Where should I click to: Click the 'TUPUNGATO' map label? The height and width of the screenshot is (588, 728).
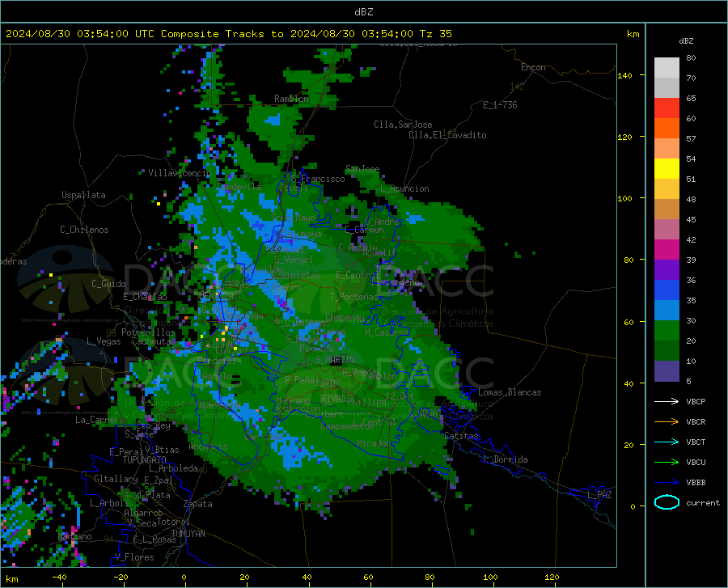tap(145, 460)
